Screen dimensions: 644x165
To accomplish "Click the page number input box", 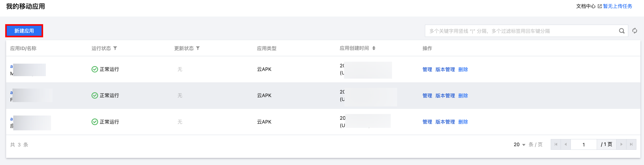I will pyautogui.click(x=584, y=144).
